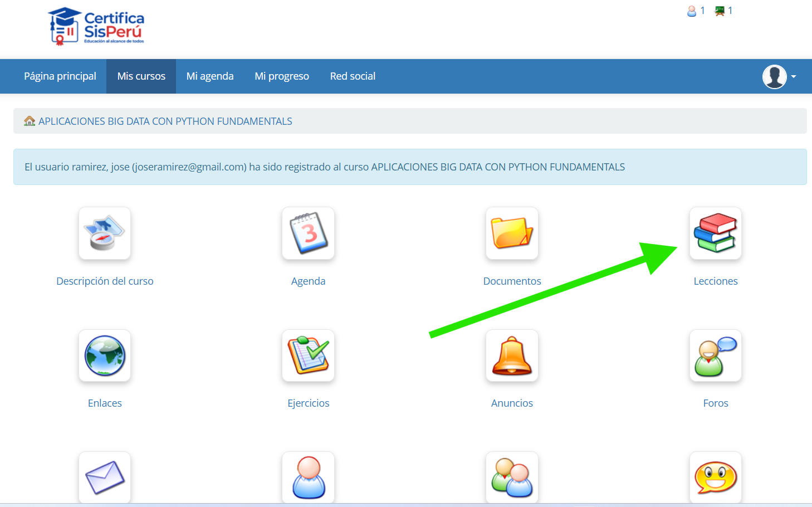Screen dimensions: 812x507
Task: Open the Mi agenda navigation tab
Action: pyautogui.click(x=210, y=76)
